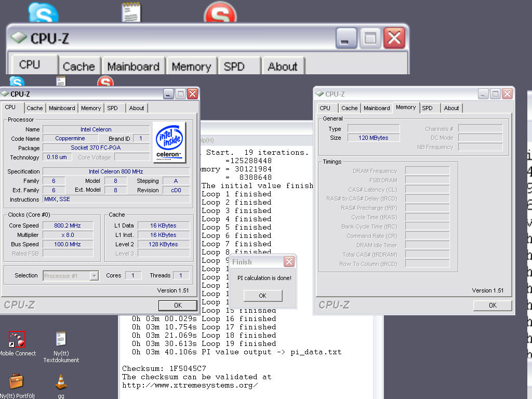Viewport: 532px width, 399px height.
Task: Close the right CPU-Z Memory window
Action: [x=507, y=94]
